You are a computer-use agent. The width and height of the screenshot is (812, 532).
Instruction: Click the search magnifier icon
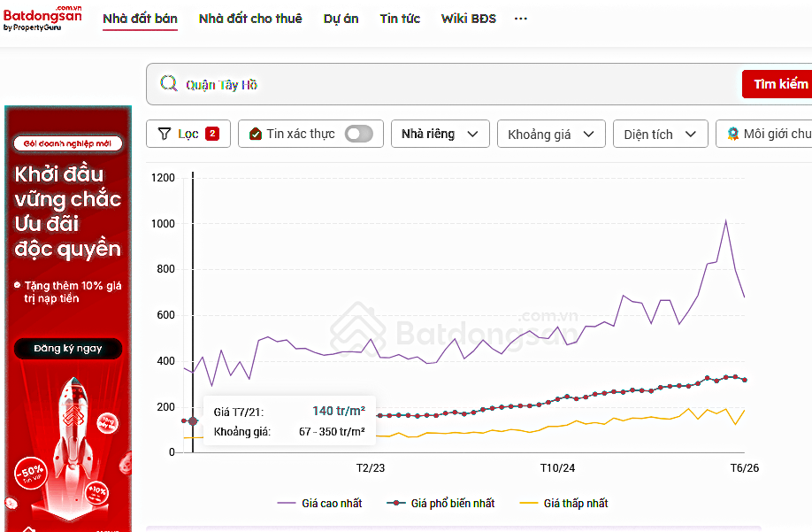coord(168,83)
